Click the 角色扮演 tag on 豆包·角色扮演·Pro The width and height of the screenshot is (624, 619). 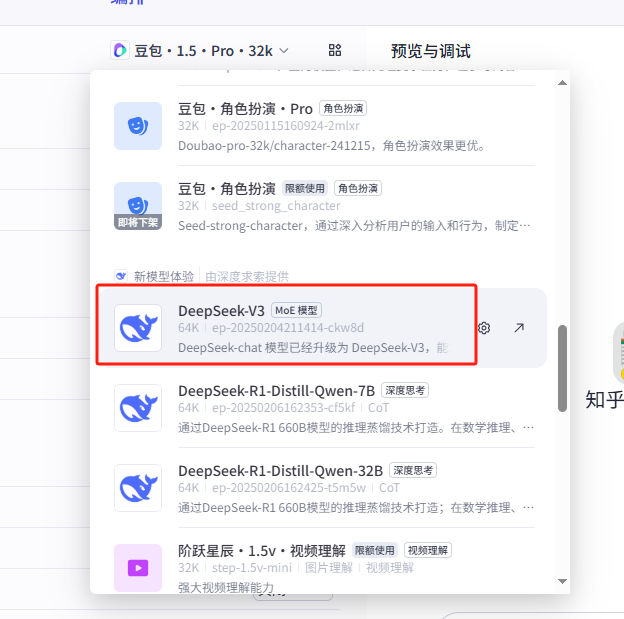tap(343, 109)
